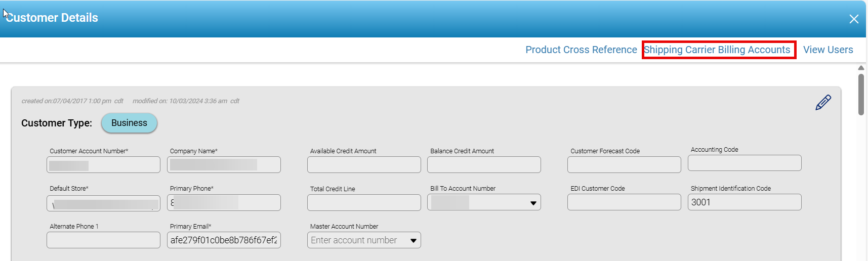Select the Default Store field
This screenshot has height=261, width=868.
(x=103, y=203)
